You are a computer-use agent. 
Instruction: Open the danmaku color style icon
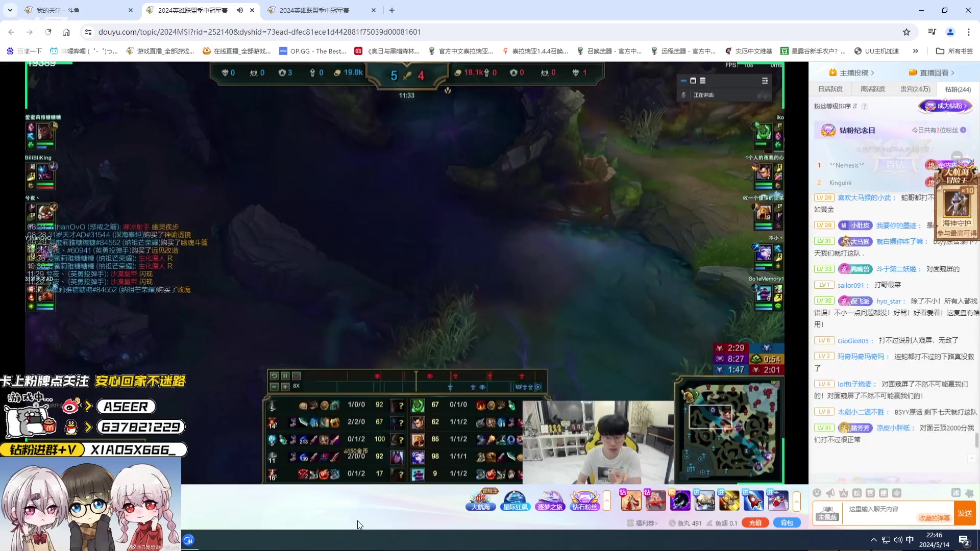pos(844,493)
